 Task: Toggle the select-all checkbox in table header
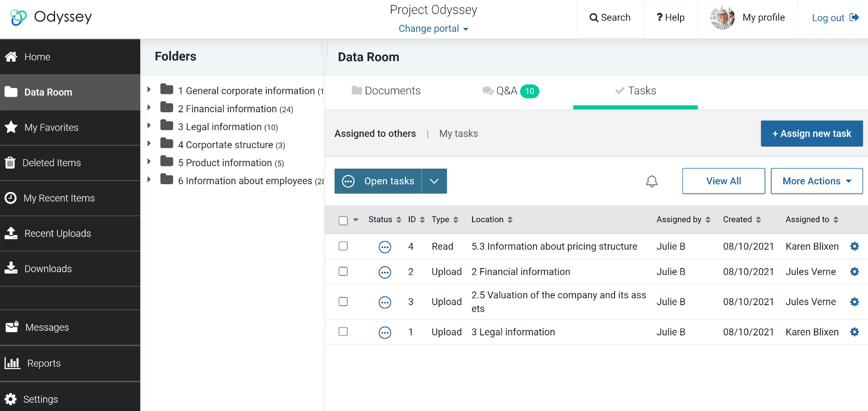click(343, 220)
